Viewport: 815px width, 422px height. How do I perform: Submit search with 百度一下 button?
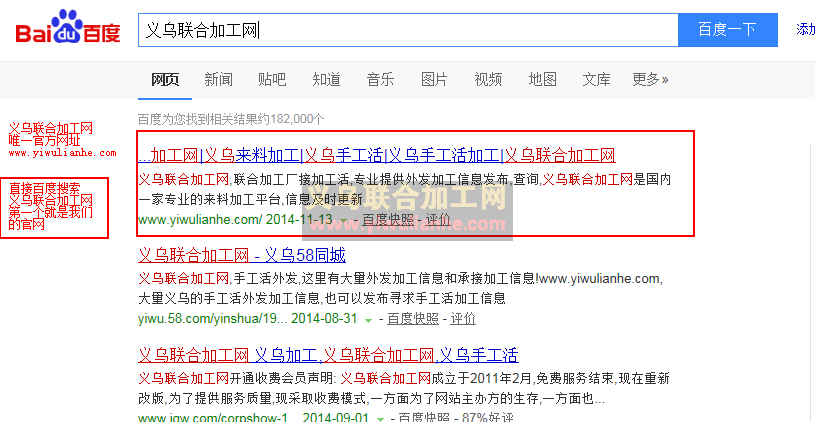pos(728,30)
